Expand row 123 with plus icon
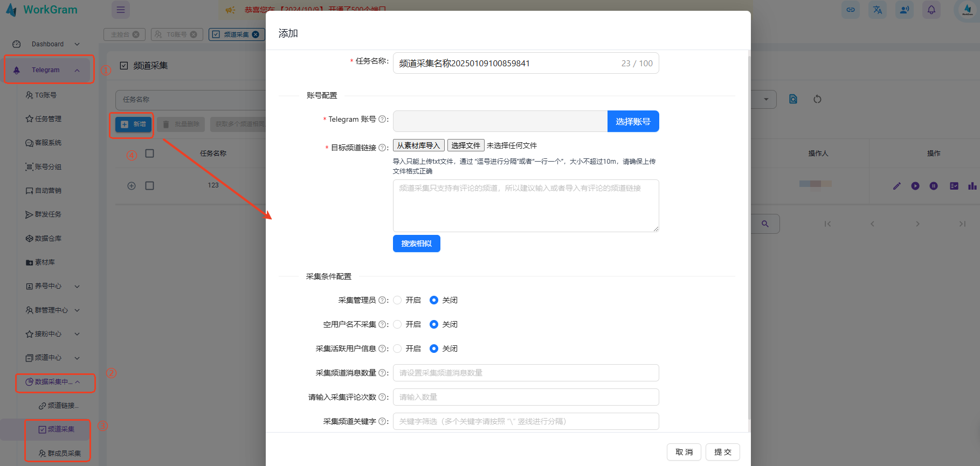This screenshot has width=980, height=466. [x=132, y=186]
